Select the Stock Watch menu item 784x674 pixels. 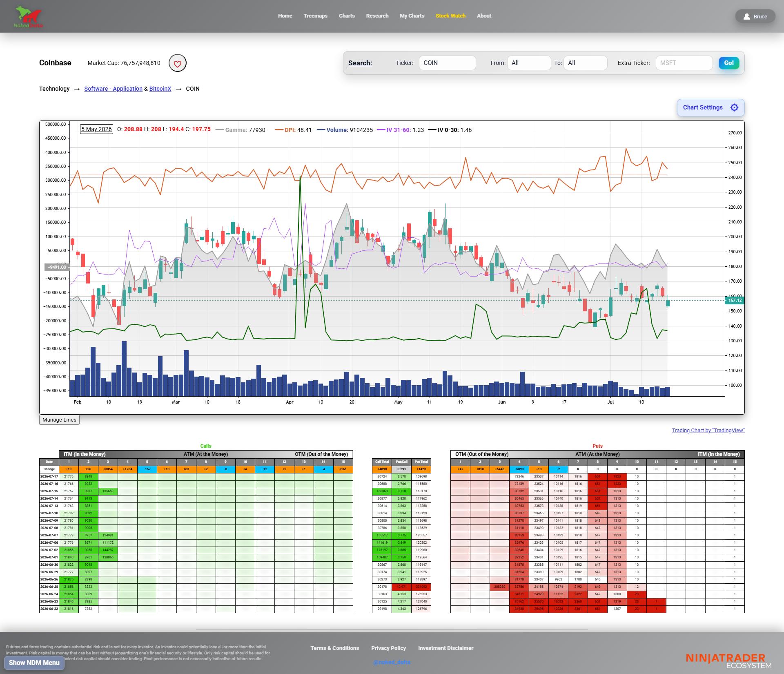450,16
